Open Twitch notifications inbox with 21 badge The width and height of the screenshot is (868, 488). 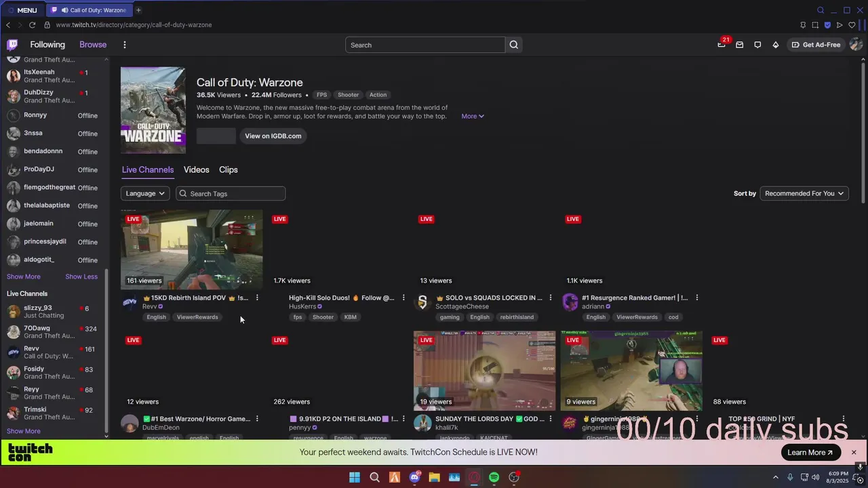pyautogui.click(x=722, y=45)
